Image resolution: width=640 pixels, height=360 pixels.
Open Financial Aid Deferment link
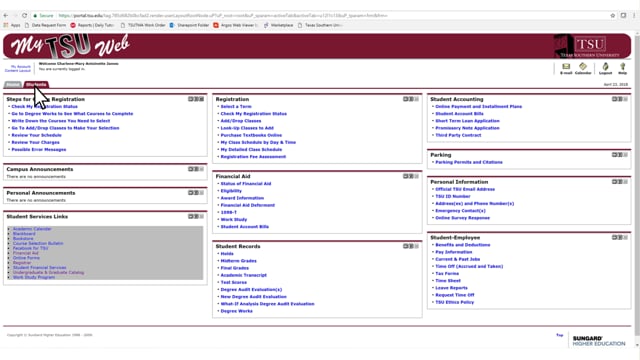pos(248,205)
